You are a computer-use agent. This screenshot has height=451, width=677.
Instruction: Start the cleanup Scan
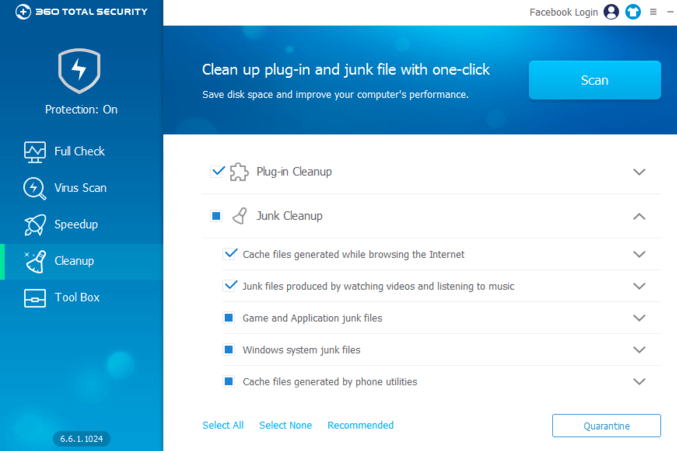[x=595, y=80]
